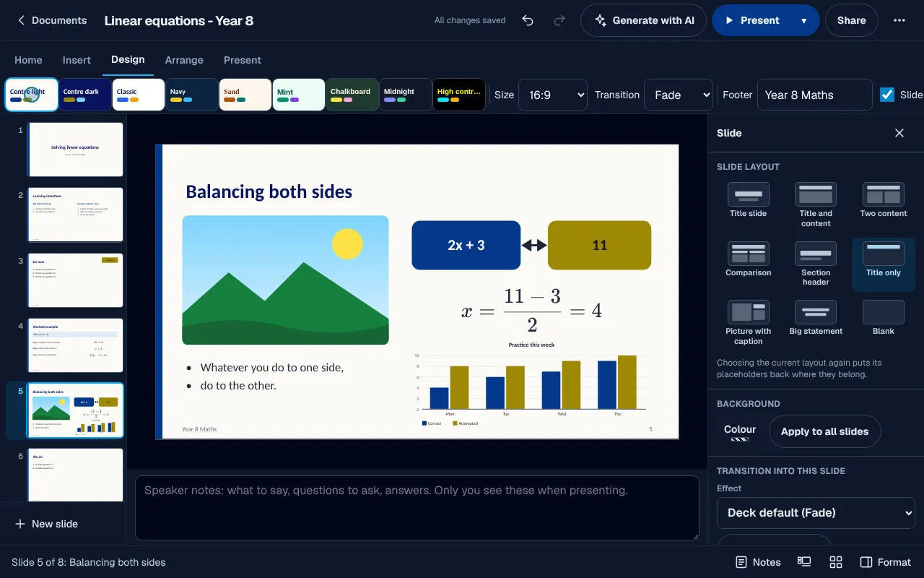Open the Effect Deck default (Fade) dropdown
Viewport: 924px width, 578px height.
click(816, 513)
